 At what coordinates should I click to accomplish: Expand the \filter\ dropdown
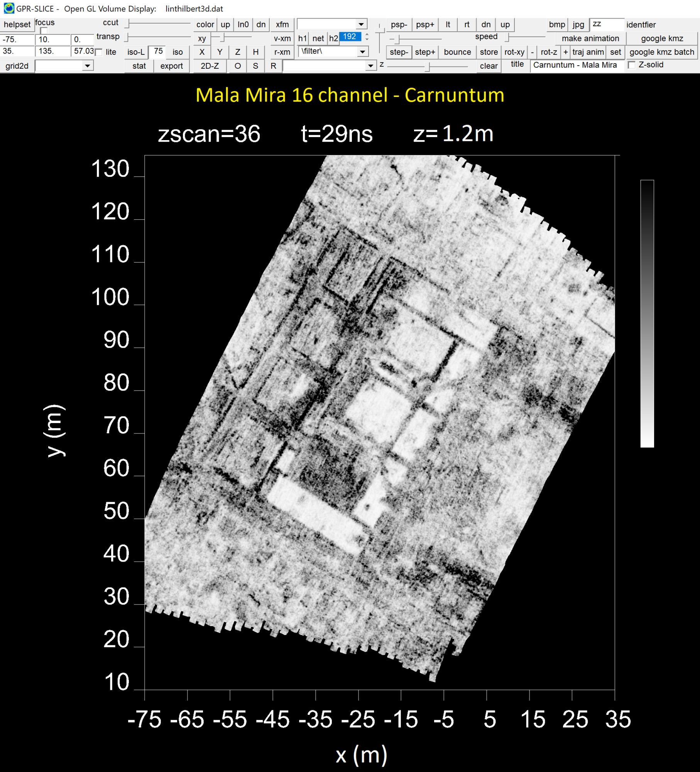click(x=362, y=52)
